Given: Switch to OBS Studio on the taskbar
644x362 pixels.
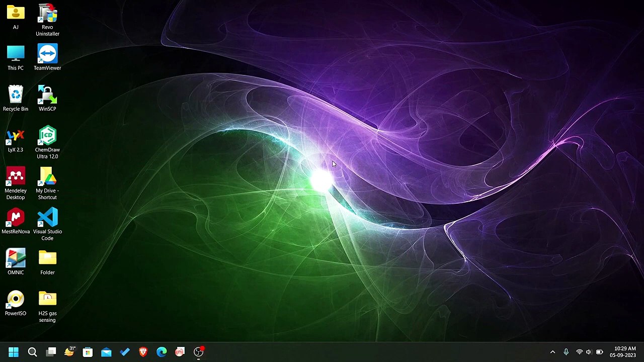Looking at the screenshot, I should (x=199, y=352).
